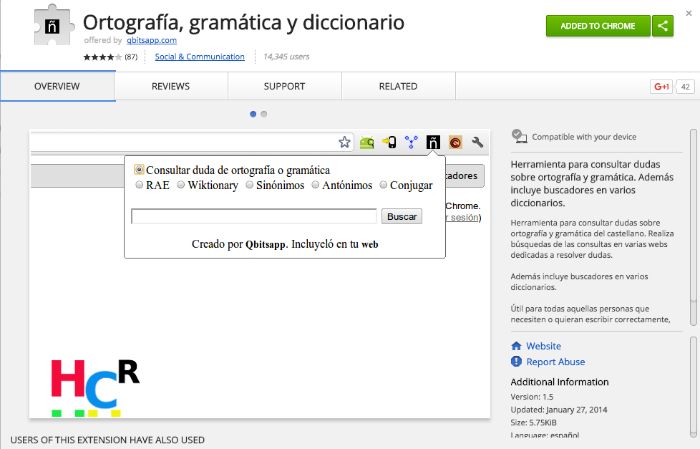Switch to the Related tab

point(398,86)
